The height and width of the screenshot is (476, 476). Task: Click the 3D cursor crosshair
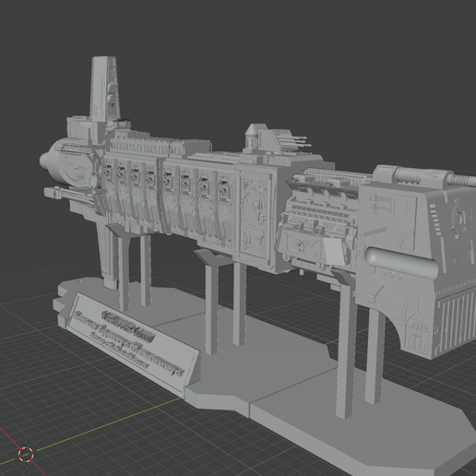tap(26, 454)
